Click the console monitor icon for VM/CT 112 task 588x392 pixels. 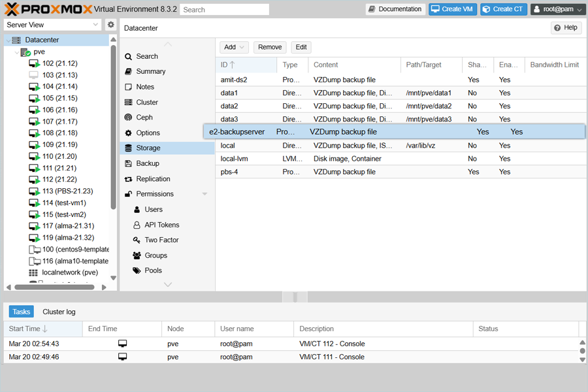[122, 344]
